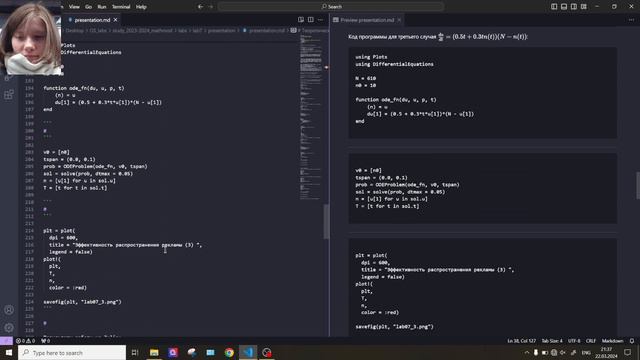The image size is (640, 360).
Task: Click the network tray icon
Action: [x=554, y=352]
